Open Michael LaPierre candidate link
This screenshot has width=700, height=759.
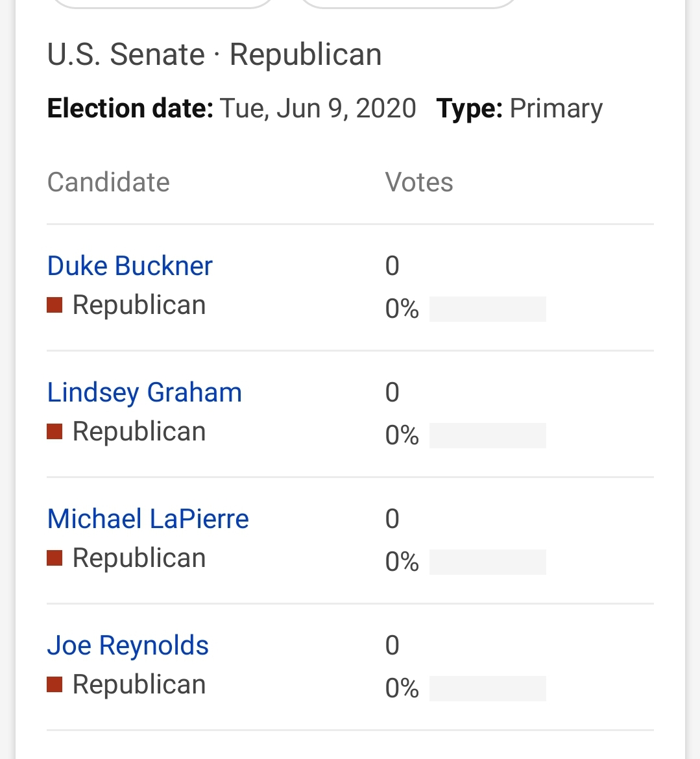148,519
